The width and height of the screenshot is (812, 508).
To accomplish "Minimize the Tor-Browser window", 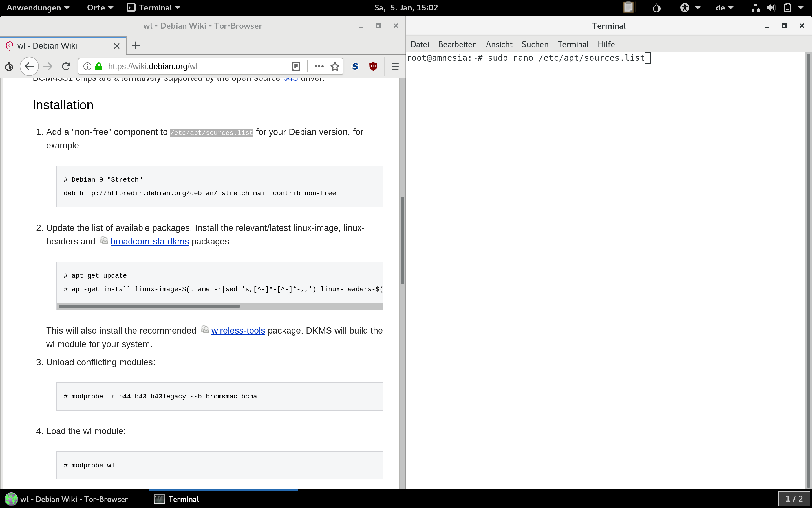I will coord(361,26).
